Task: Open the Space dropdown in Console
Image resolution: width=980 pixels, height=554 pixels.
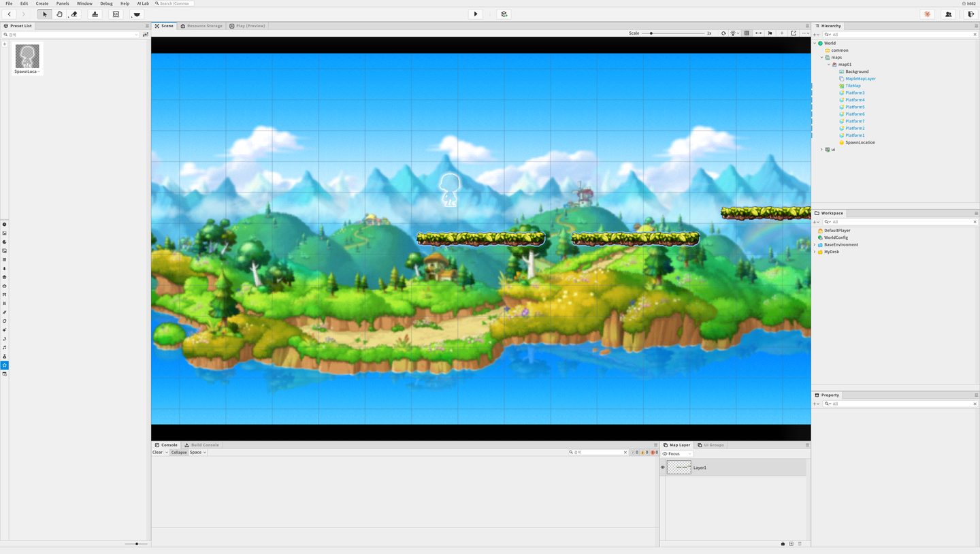Action: click(198, 453)
